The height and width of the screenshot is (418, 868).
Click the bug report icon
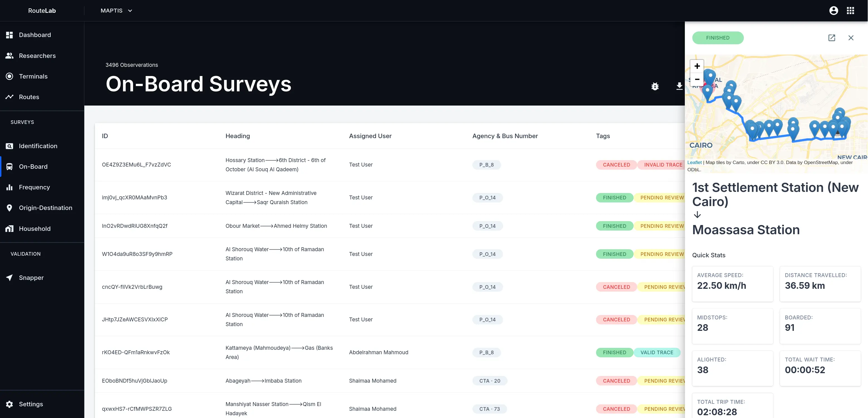[x=655, y=86]
